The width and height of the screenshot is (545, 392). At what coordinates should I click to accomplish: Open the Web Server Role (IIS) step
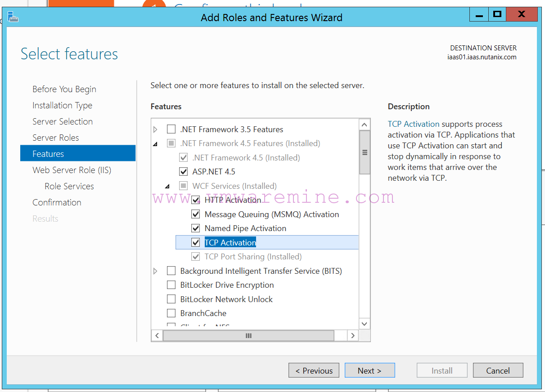tap(72, 170)
